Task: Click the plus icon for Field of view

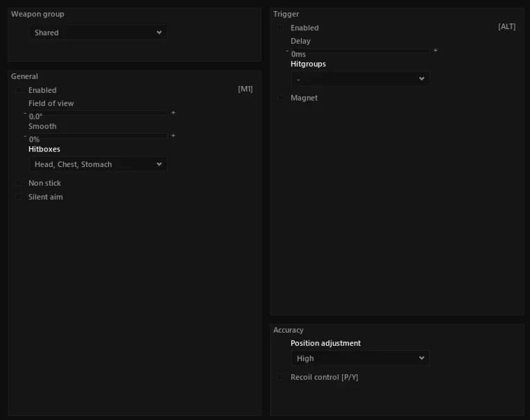Action: pos(173,113)
